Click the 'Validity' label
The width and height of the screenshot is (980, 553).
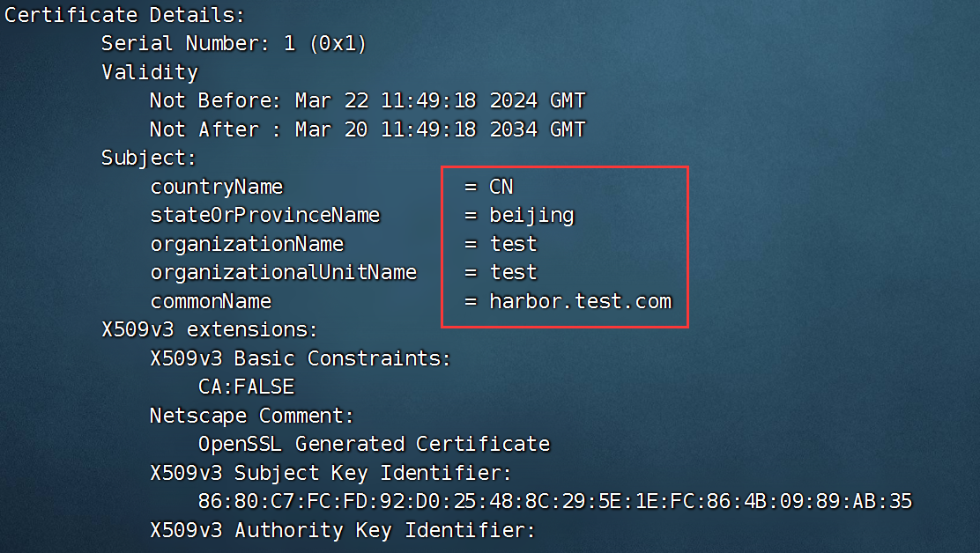click(x=149, y=72)
